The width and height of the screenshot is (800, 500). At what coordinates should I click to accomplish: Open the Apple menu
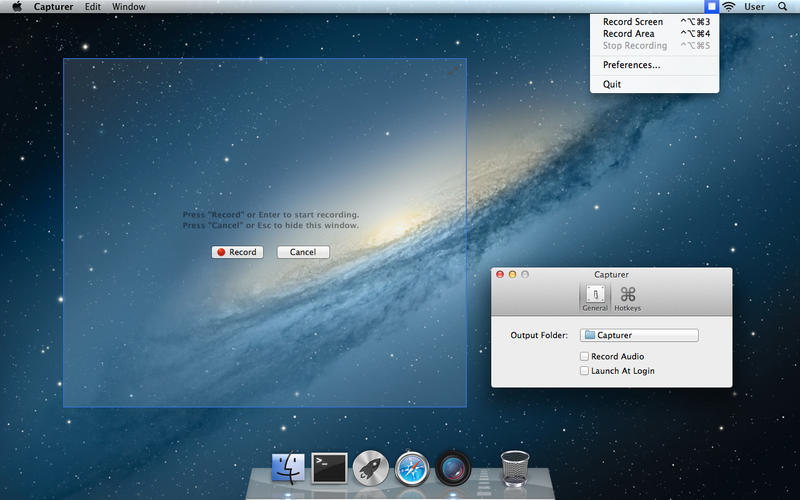pyautogui.click(x=16, y=7)
